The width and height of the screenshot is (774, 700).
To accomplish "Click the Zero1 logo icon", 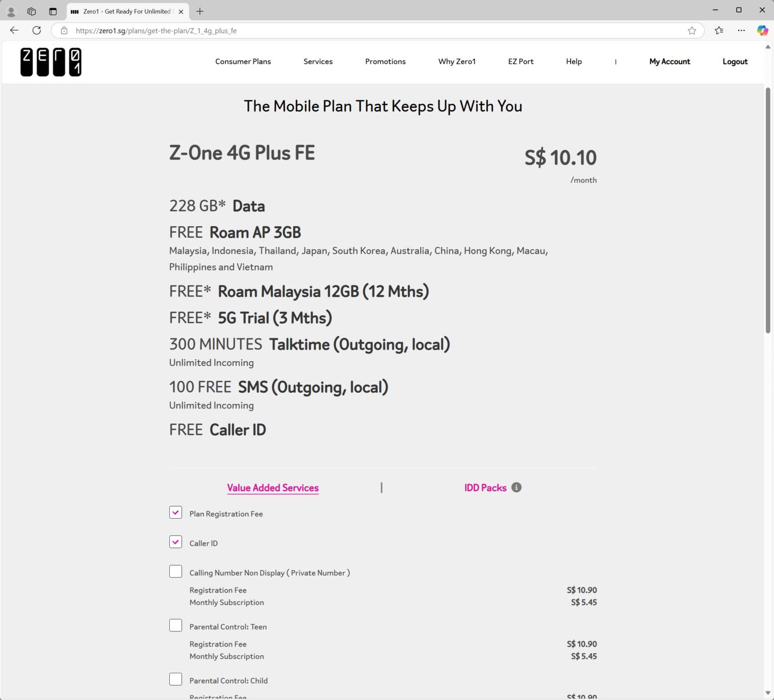I will click(50, 61).
